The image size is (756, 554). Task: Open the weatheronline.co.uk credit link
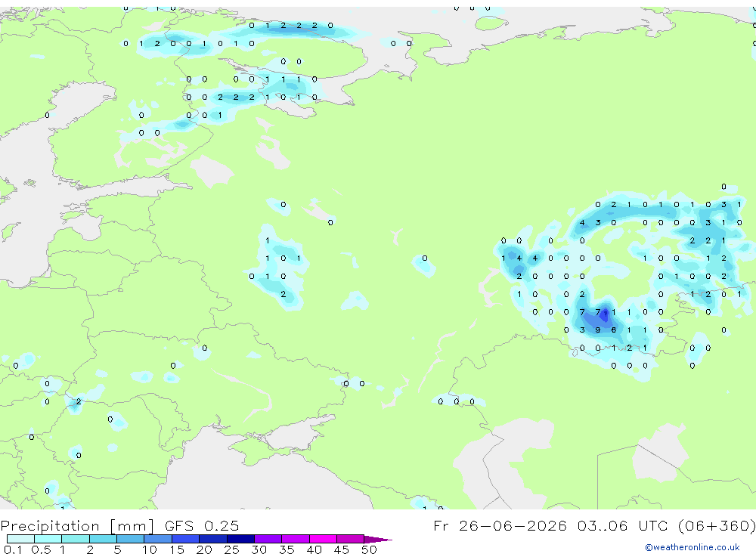(x=692, y=547)
